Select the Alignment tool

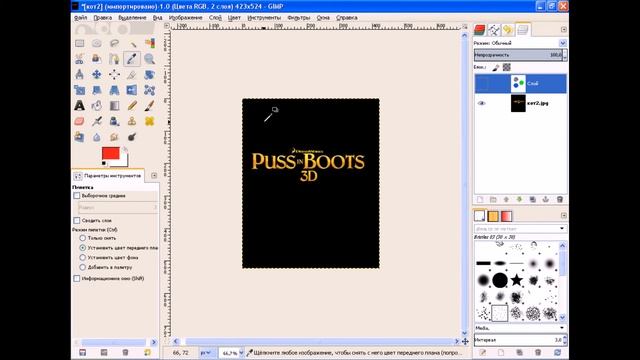pyautogui.click(x=114, y=74)
